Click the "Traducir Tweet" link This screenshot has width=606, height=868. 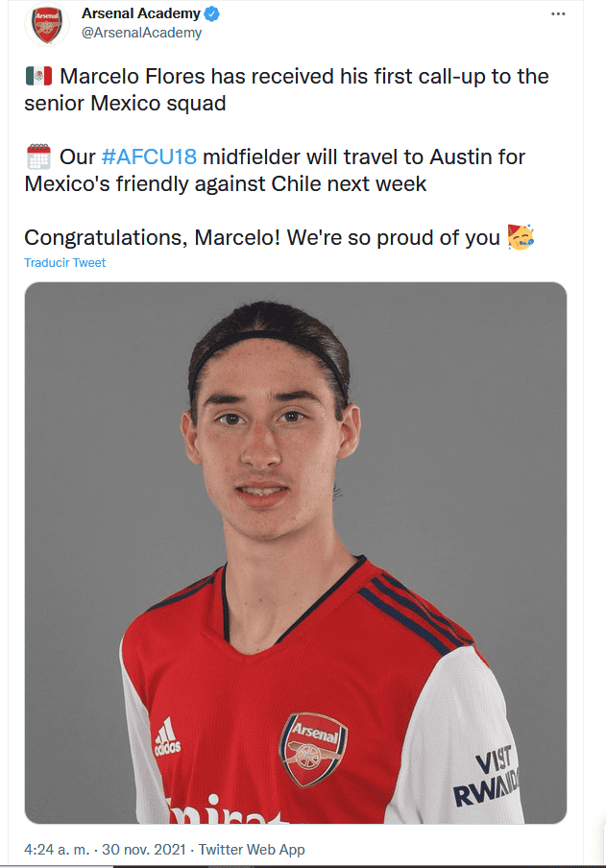click(x=65, y=263)
